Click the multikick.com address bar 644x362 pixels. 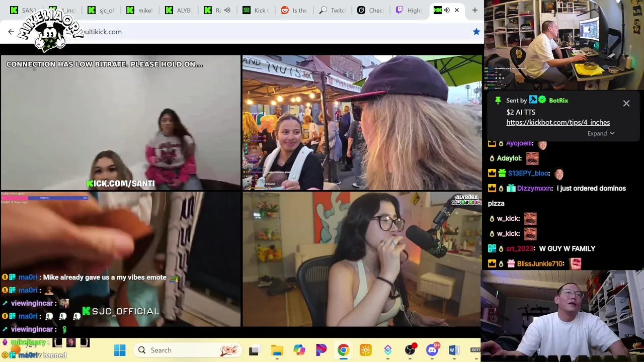[242, 32]
